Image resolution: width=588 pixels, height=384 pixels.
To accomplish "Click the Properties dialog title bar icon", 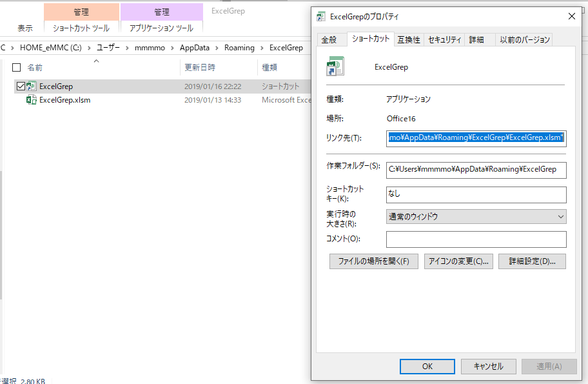I will point(321,16).
